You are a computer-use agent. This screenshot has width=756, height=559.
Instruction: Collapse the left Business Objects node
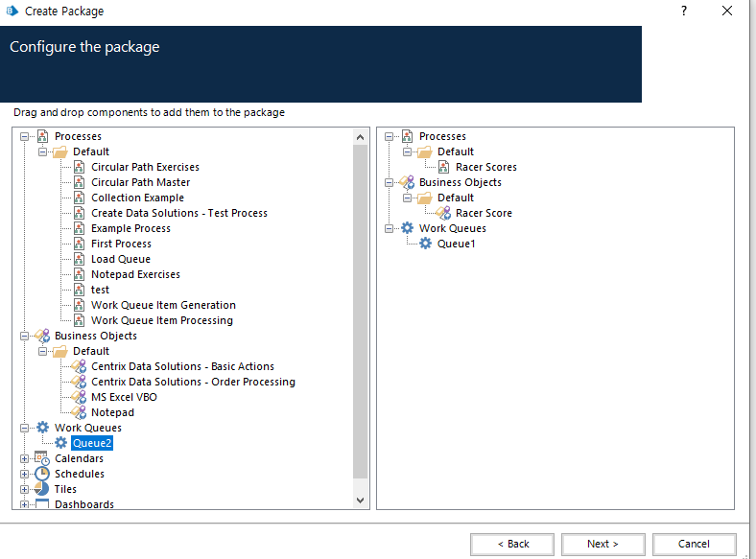24,337
